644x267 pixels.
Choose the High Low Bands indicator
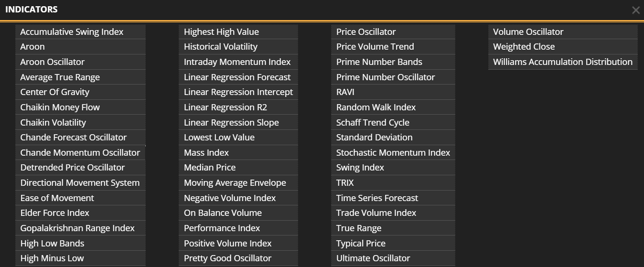52,244
